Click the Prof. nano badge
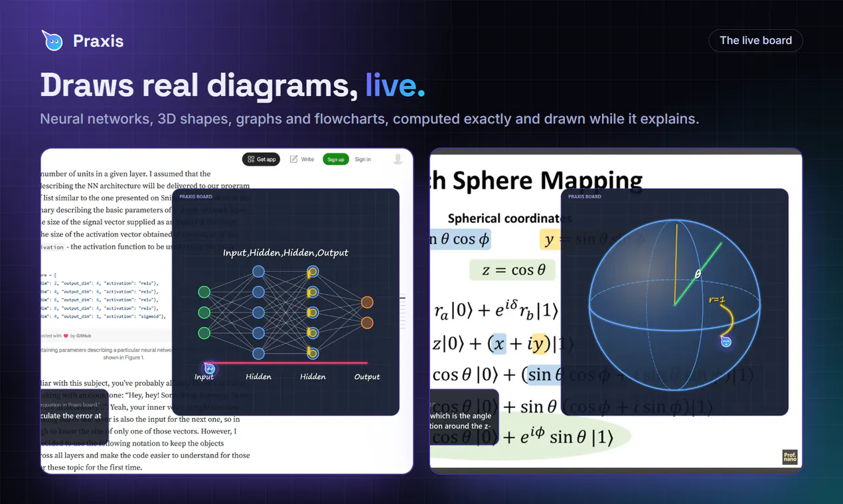 (789, 457)
